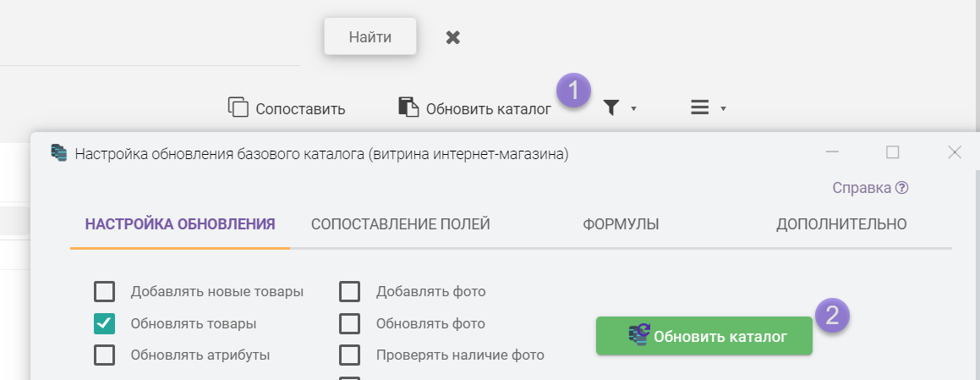Uncheck Обновлять товары checkbox
This screenshot has width=980, height=380.
(x=104, y=323)
